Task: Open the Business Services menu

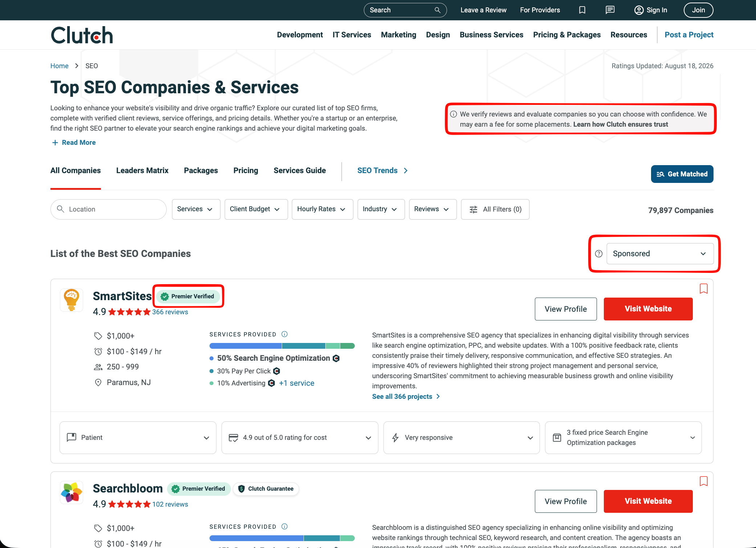Action: (492, 35)
